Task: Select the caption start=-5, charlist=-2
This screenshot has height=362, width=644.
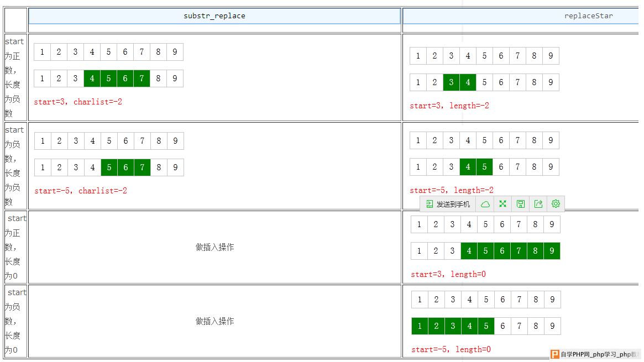Action: 81,191
